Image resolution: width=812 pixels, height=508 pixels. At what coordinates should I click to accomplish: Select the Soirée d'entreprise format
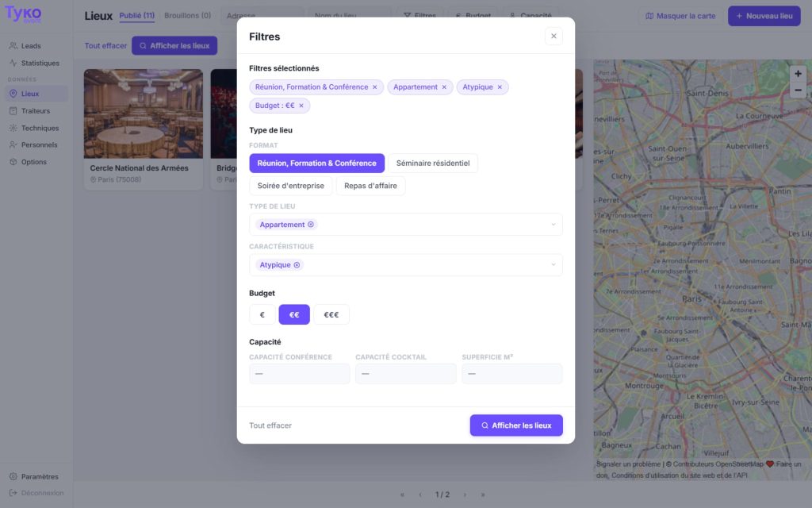click(x=290, y=186)
